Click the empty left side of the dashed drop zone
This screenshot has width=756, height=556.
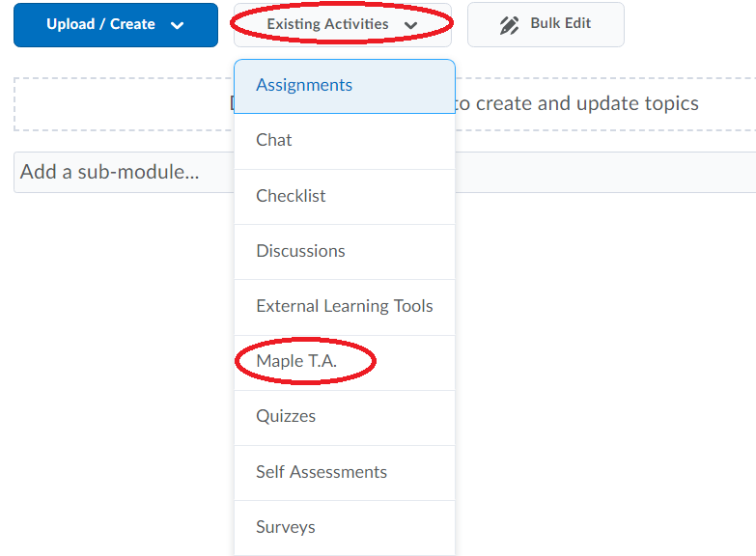(x=116, y=104)
